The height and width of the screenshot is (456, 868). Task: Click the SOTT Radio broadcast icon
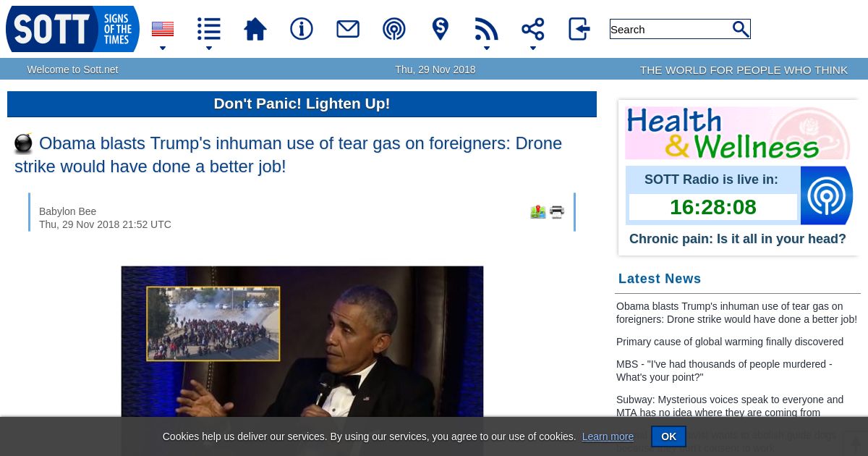pyautogui.click(x=827, y=195)
